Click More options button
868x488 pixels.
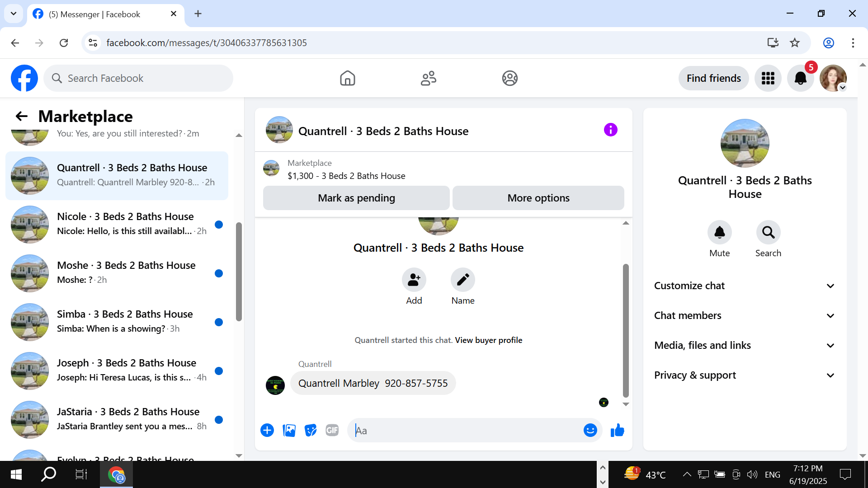tap(538, 198)
